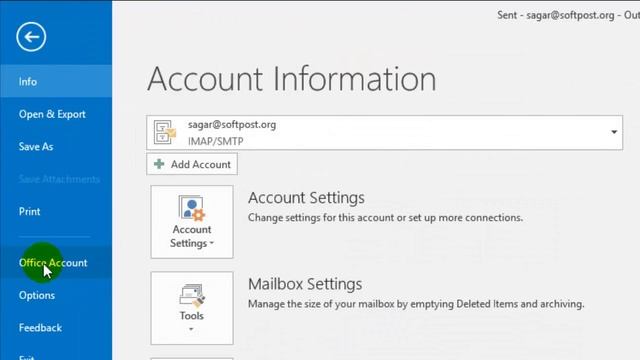
Task: Open the Account Settings dropdown button
Action: (192, 222)
